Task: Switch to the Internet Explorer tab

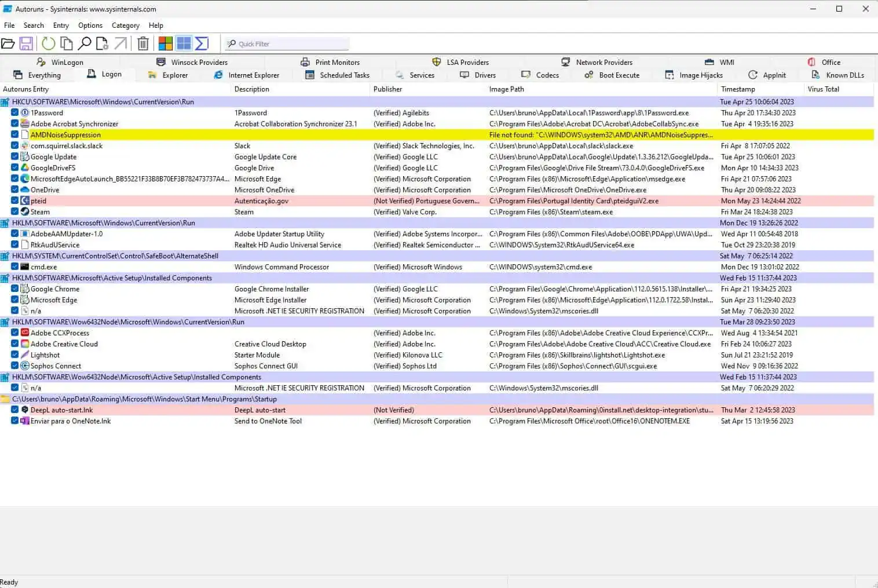Action: point(246,75)
